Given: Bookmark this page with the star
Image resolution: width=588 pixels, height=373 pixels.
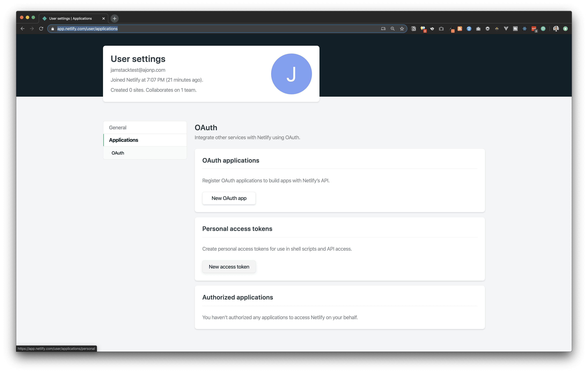Looking at the screenshot, I should click(402, 29).
